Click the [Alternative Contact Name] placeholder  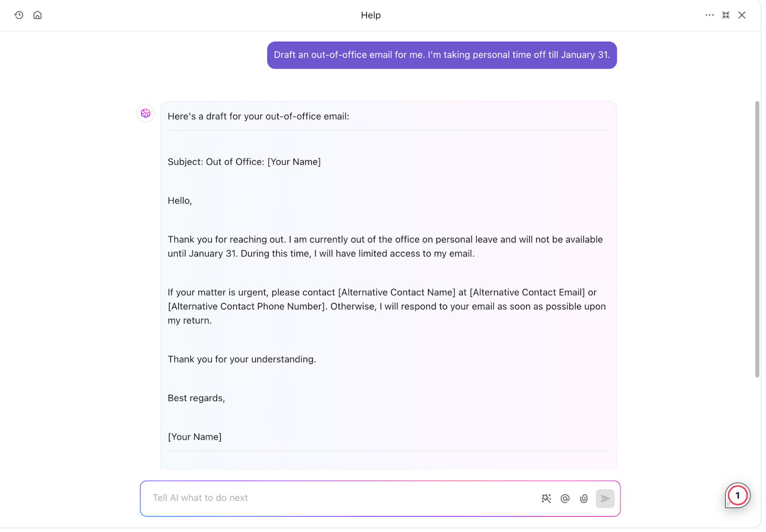[x=397, y=292]
